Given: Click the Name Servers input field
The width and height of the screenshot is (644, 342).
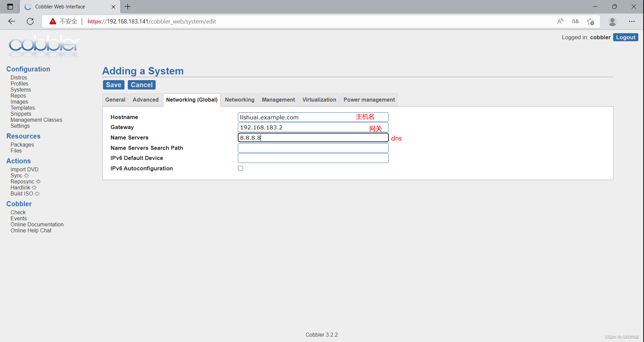Looking at the screenshot, I should point(313,138).
